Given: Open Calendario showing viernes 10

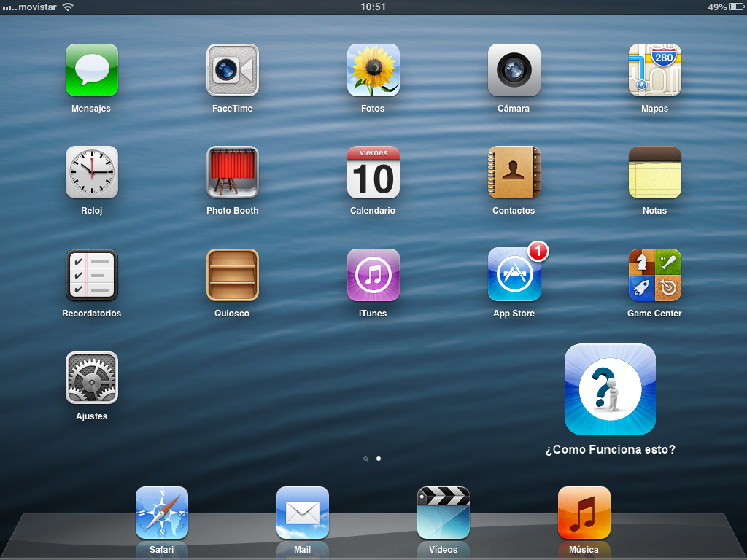Looking at the screenshot, I should 373,172.
